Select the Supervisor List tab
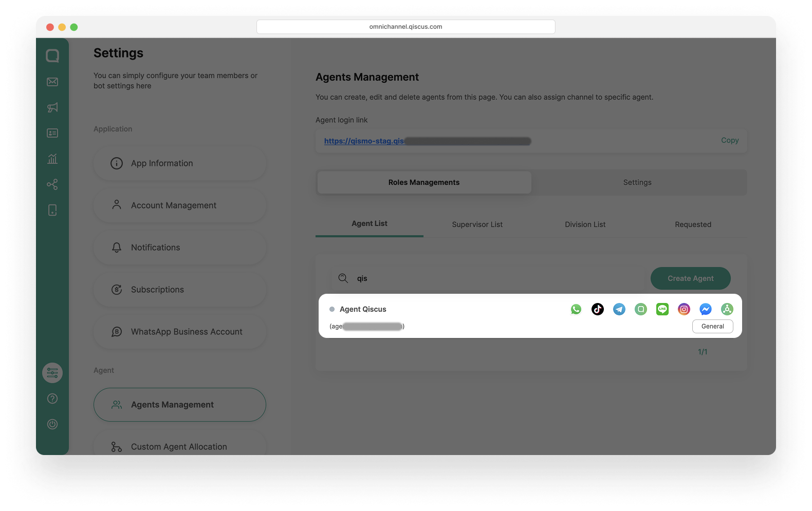The image size is (812, 511). click(477, 224)
